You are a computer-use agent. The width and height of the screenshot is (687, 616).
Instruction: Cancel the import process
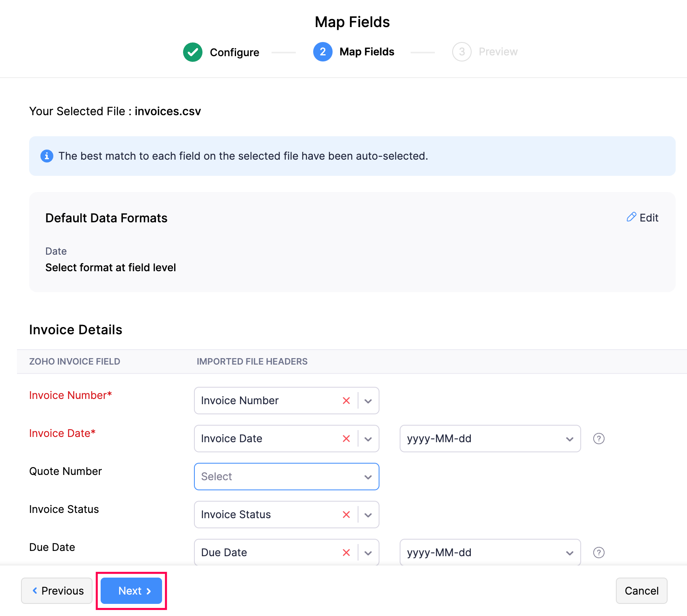tap(641, 591)
